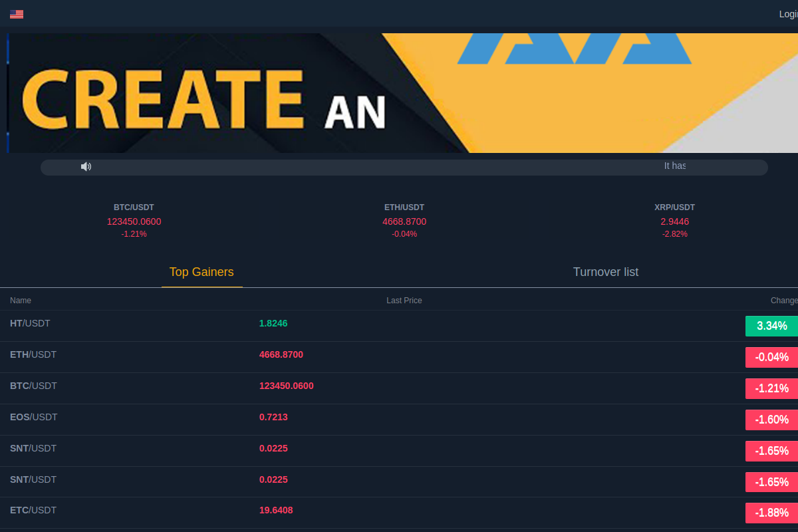798x532 pixels.
Task: Switch to the Turnover list tab
Action: [x=605, y=272]
